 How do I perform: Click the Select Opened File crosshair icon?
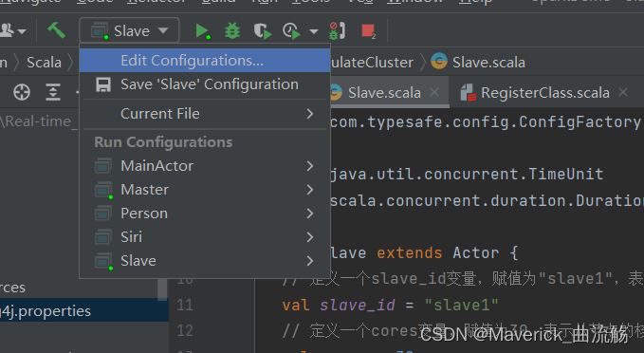tap(22, 92)
